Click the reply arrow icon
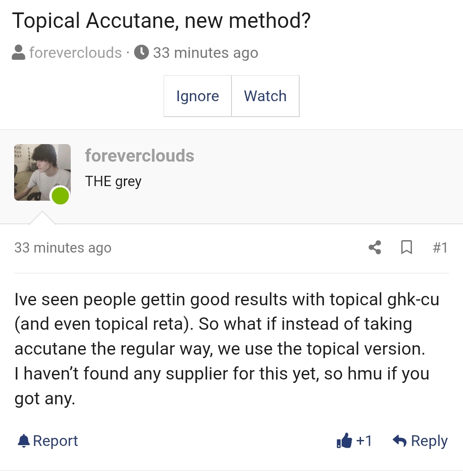This screenshot has width=463, height=476. (x=400, y=440)
